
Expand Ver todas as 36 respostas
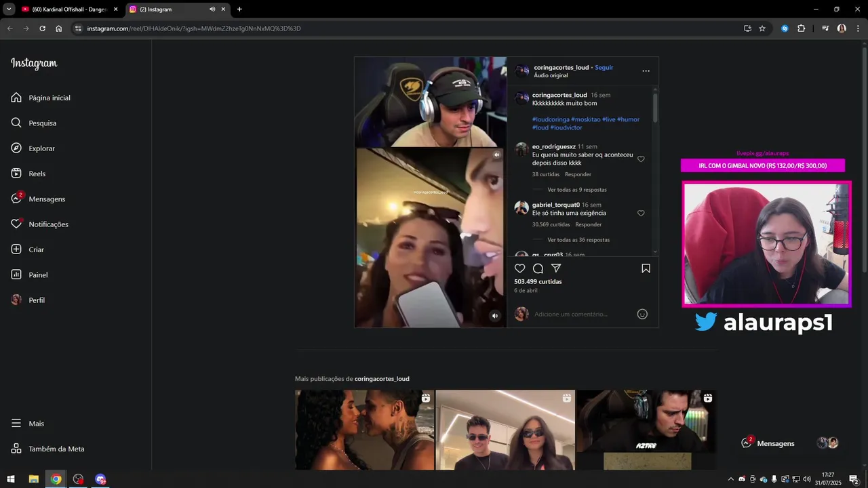(x=578, y=240)
